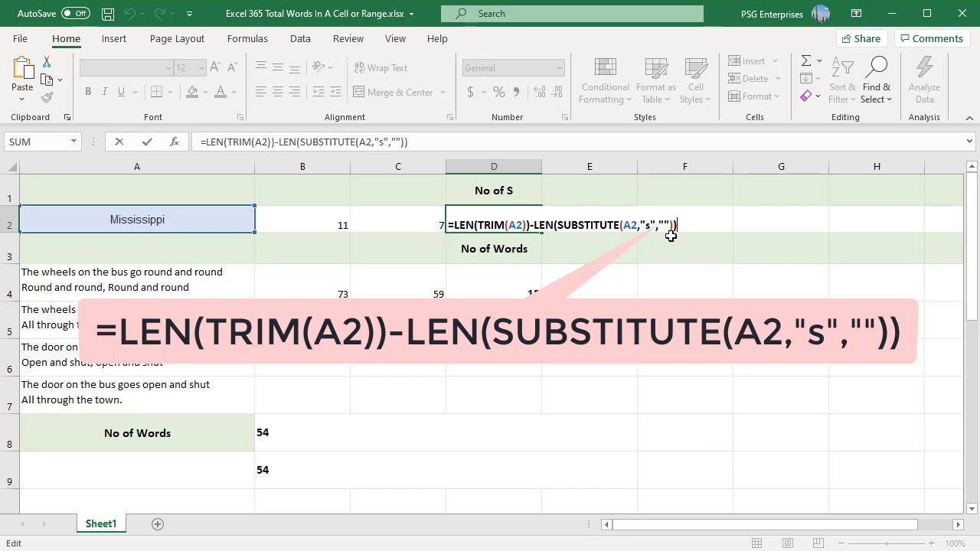
Task: Open the Font dialog launcher
Action: pyautogui.click(x=240, y=117)
